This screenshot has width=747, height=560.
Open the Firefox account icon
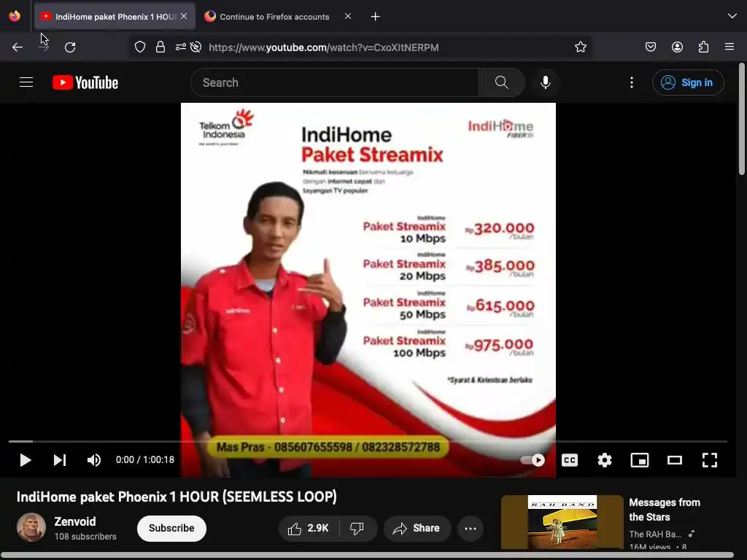coord(677,47)
